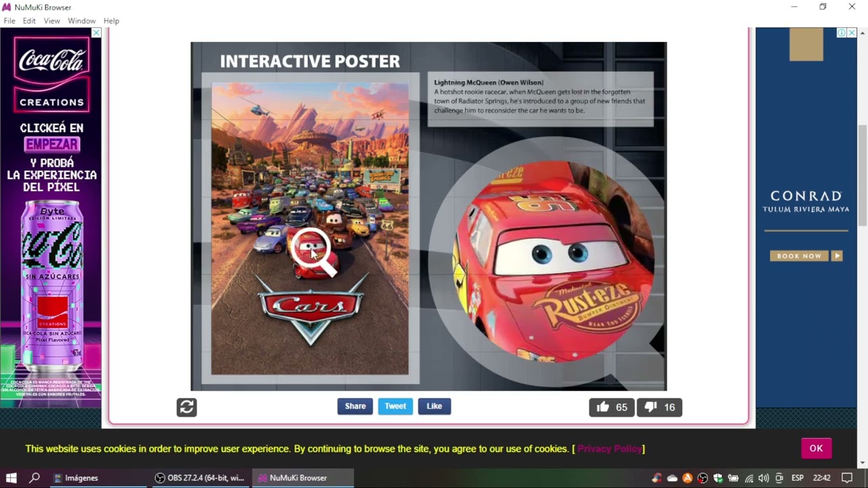Click the Lightning McQueen description text box
The width and height of the screenshot is (868, 488).
pyautogui.click(x=540, y=99)
